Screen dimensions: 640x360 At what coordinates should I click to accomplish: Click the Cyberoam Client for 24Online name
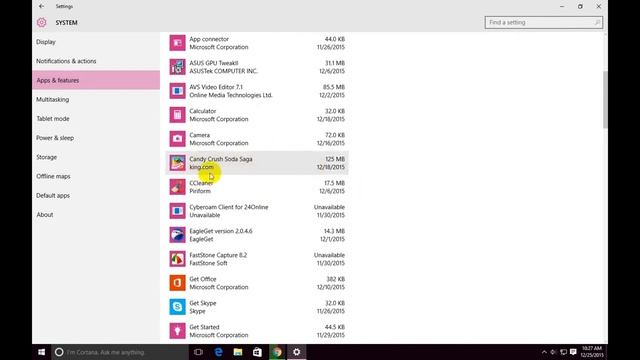coord(229,207)
